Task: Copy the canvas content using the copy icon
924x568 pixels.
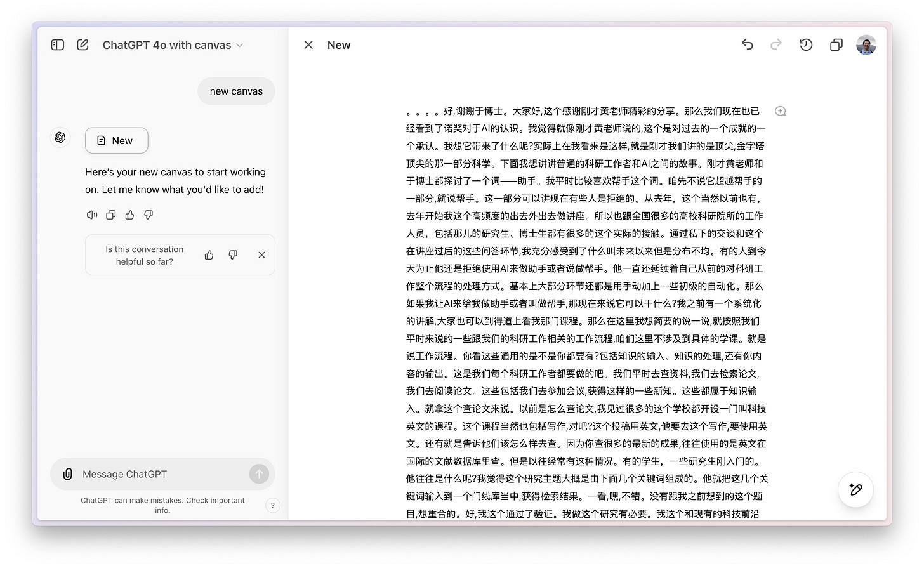Action: (836, 44)
